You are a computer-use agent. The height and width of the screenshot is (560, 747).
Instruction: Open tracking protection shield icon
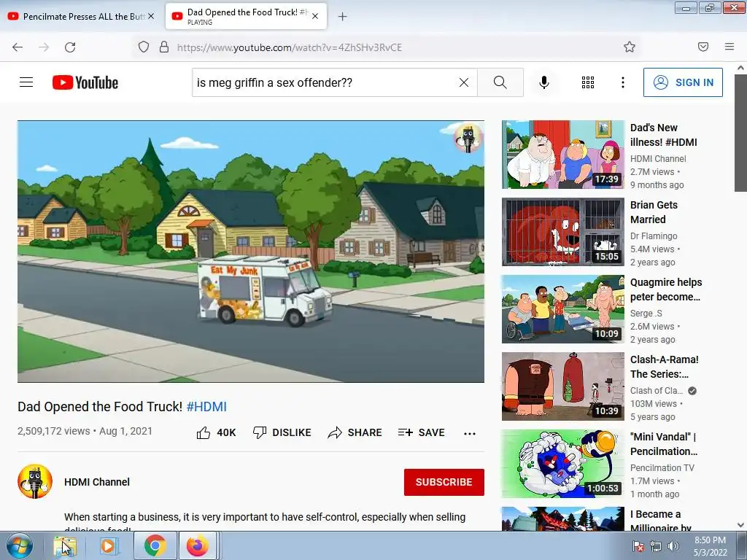(144, 47)
